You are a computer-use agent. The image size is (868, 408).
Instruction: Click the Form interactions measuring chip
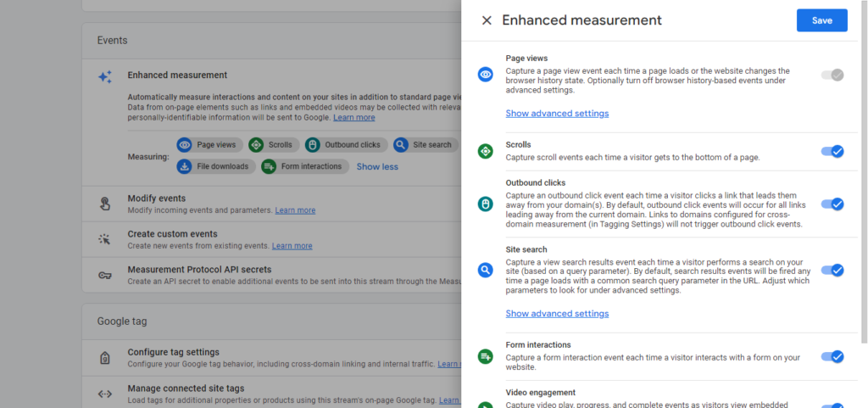coord(305,166)
